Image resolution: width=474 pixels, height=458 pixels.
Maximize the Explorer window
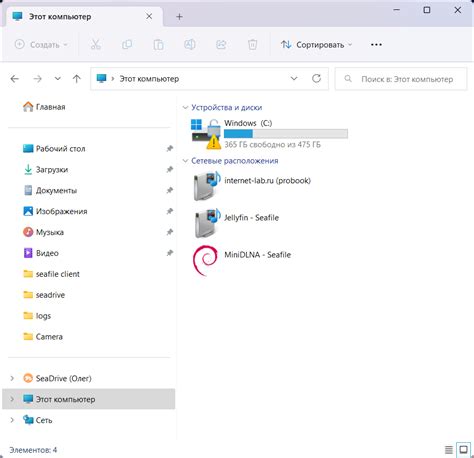(x=427, y=10)
